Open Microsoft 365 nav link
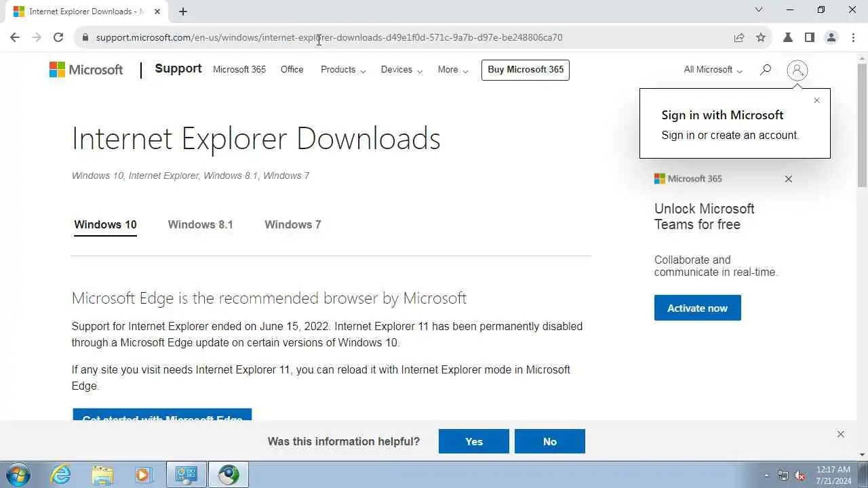This screenshot has width=868, height=488. (239, 69)
